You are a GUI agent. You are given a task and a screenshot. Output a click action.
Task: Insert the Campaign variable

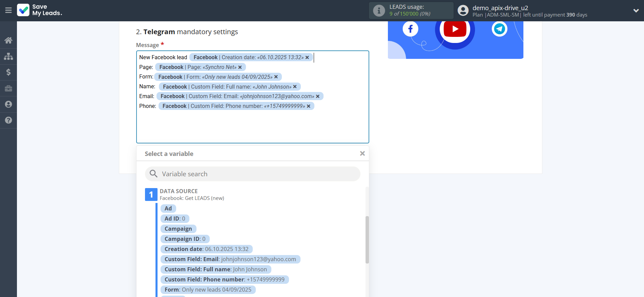[x=178, y=229]
